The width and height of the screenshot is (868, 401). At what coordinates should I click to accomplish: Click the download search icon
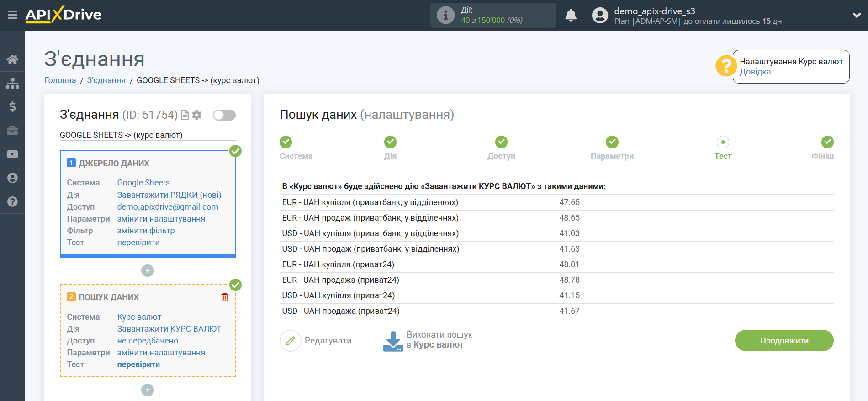pos(393,341)
